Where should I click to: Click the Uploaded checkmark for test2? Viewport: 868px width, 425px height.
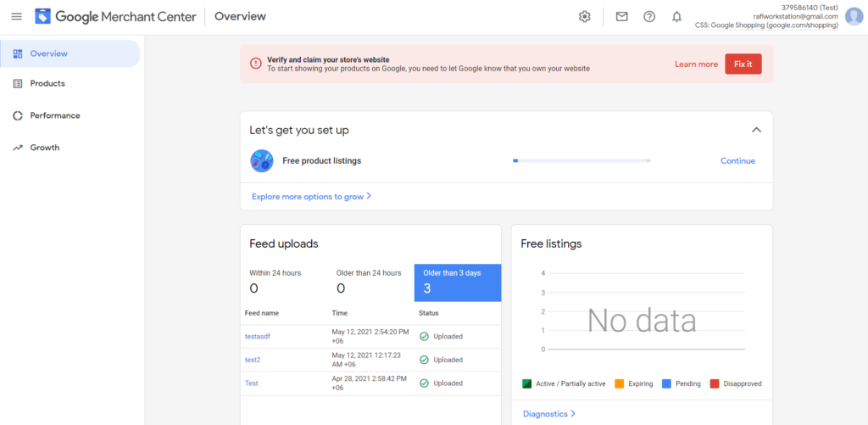[424, 360]
